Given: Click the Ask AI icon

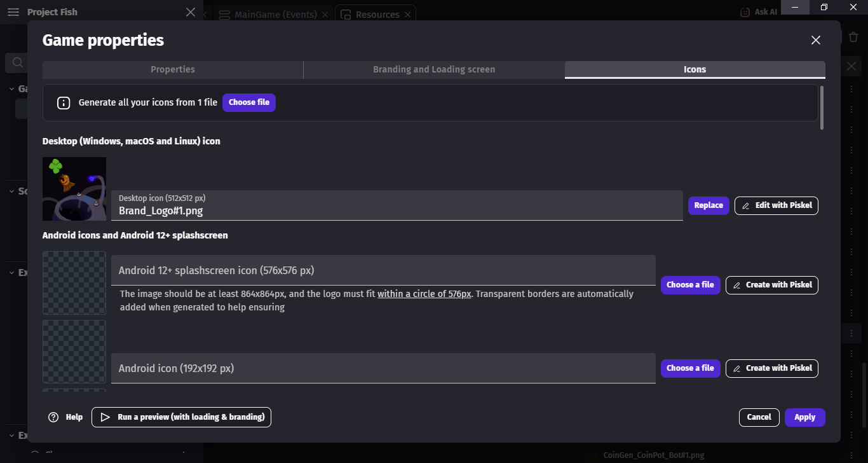Looking at the screenshot, I should (x=745, y=12).
